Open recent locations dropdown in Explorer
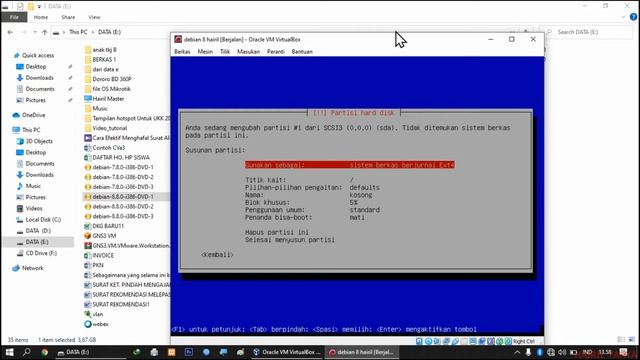 [x=35, y=32]
